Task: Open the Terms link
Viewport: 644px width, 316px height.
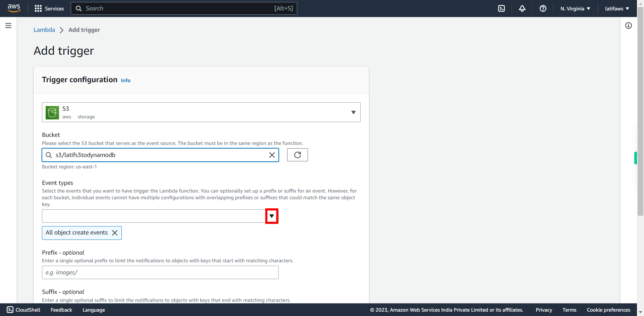Action: coord(570,310)
